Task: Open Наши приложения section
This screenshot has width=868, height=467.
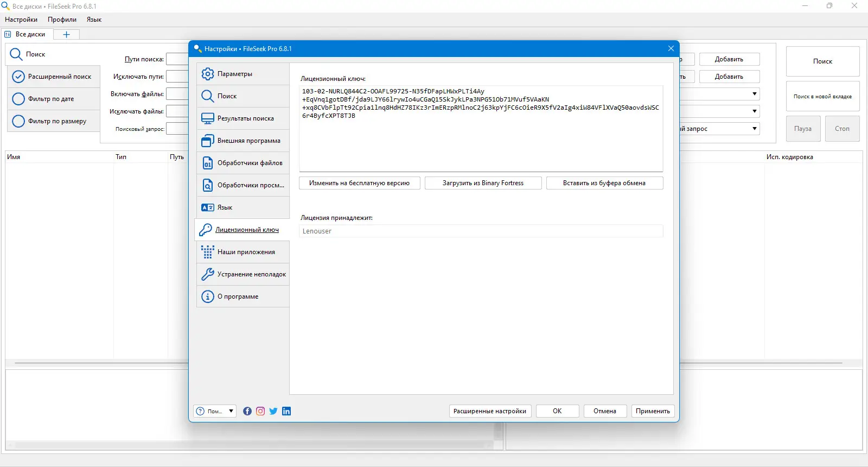Action: [242, 252]
